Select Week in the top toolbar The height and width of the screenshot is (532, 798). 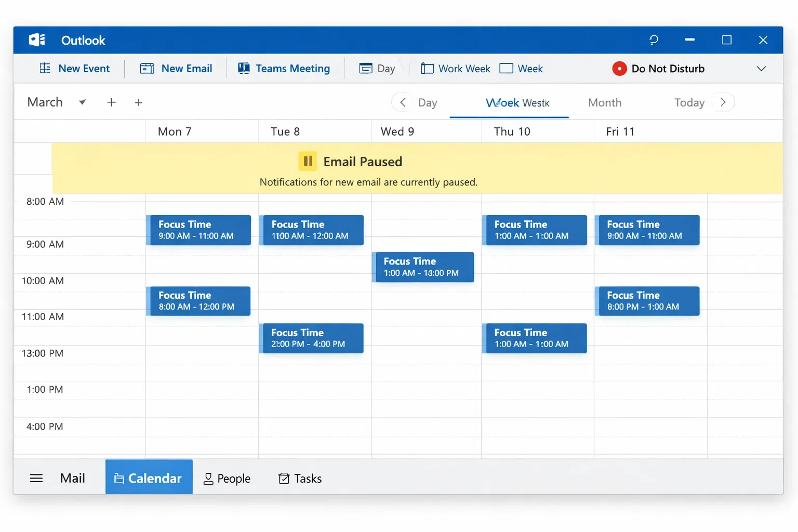pyautogui.click(x=521, y=68)
